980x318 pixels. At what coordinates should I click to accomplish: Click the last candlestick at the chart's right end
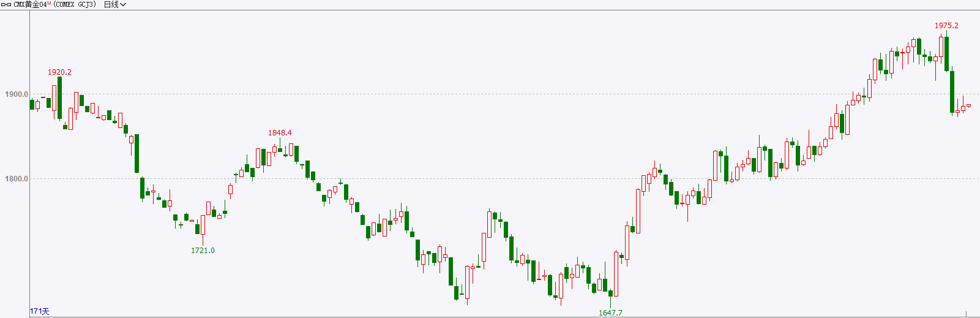tap(968, 105)
